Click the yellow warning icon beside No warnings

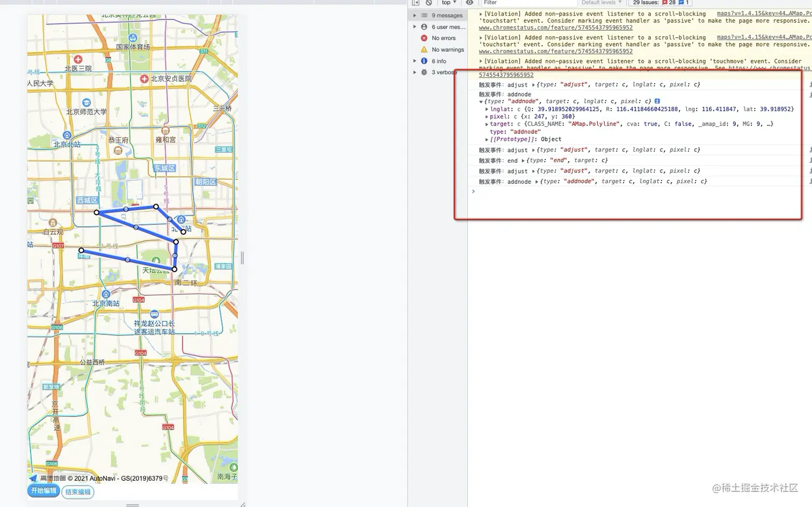point(424,49)
